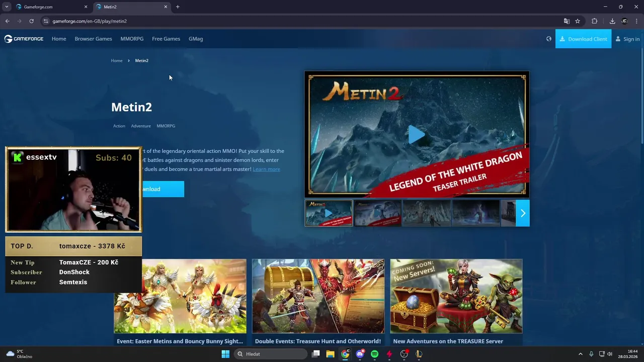Click the site information icon in address bar
The width and height of the screenshot is (644, 362).
pos(46,21)
